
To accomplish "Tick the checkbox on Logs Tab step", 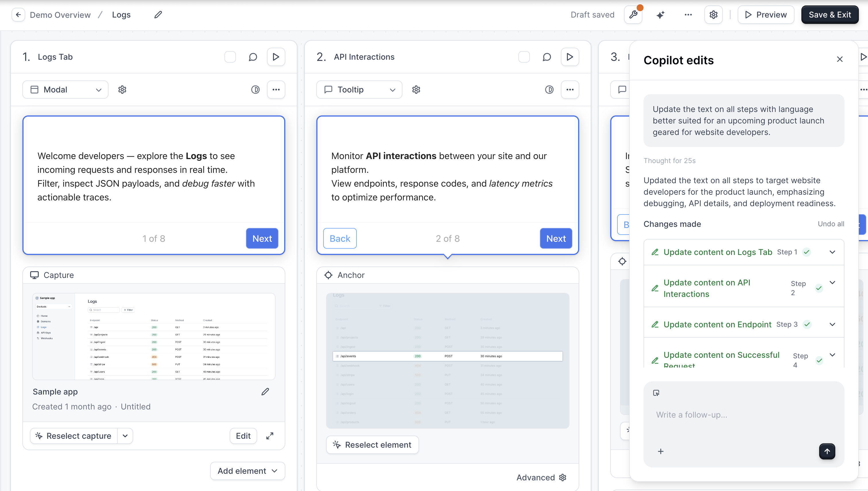I will pos(230,57).
